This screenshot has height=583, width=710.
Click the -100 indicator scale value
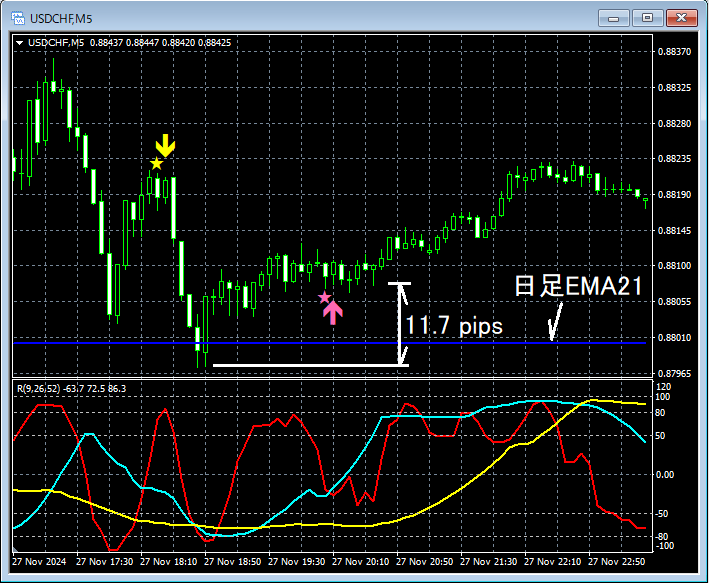pyautogui.click(x=664, y=546)
